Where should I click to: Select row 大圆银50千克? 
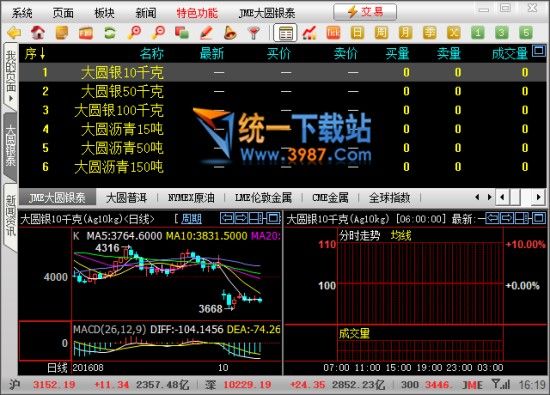click(x=282, y=92)
